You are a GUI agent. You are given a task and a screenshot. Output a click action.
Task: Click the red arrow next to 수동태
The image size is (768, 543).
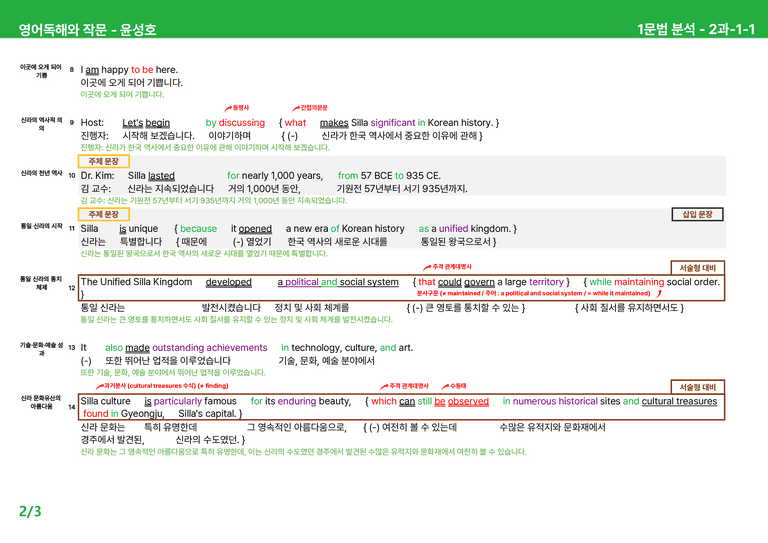click(x=445, y=386)
